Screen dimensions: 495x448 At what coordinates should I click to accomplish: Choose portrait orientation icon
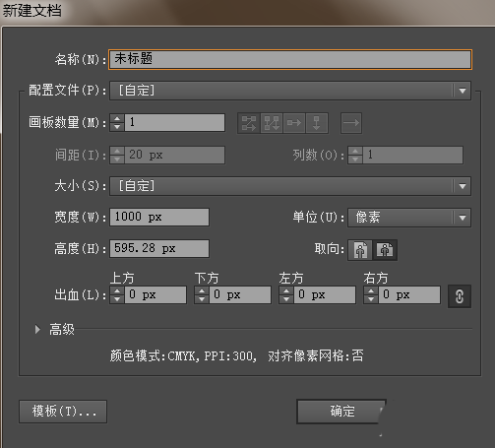click(360, 250)
